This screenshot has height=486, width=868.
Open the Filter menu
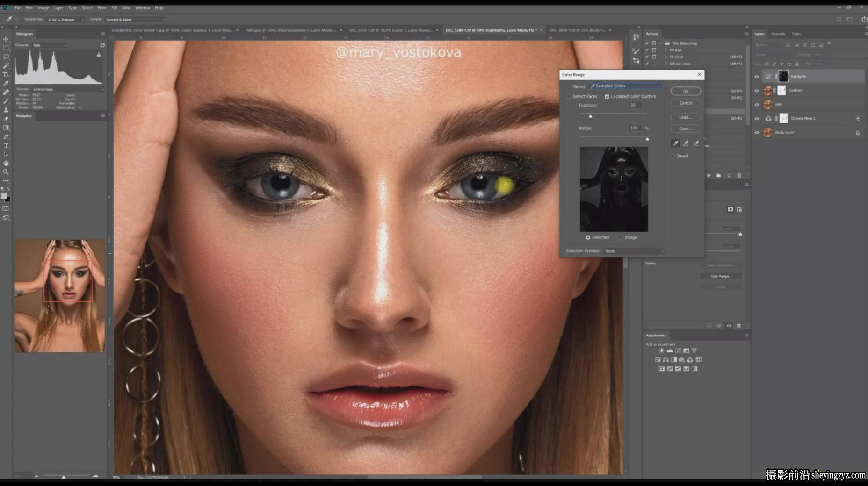(x=102, y=8)
